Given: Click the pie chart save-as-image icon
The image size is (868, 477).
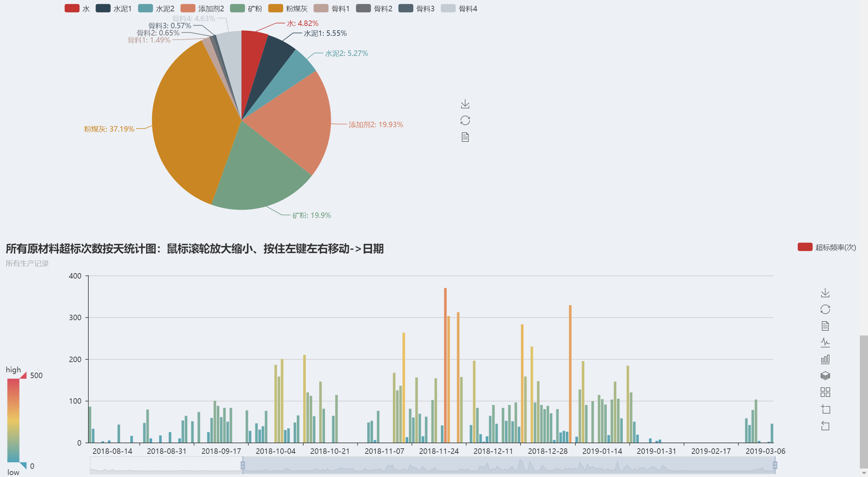Looking at the screenshot, I should (x=465, y=104).
